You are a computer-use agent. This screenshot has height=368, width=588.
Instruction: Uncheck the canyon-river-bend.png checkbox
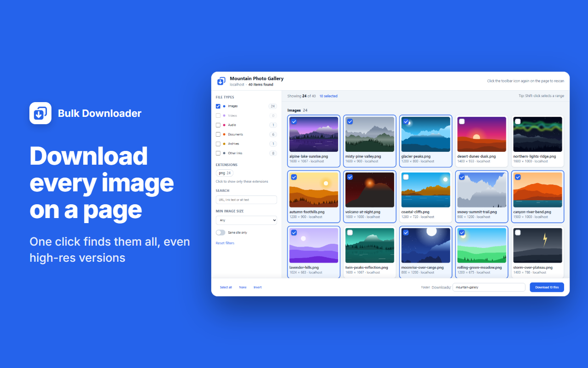pyautogui.click(x=518, y=177)
